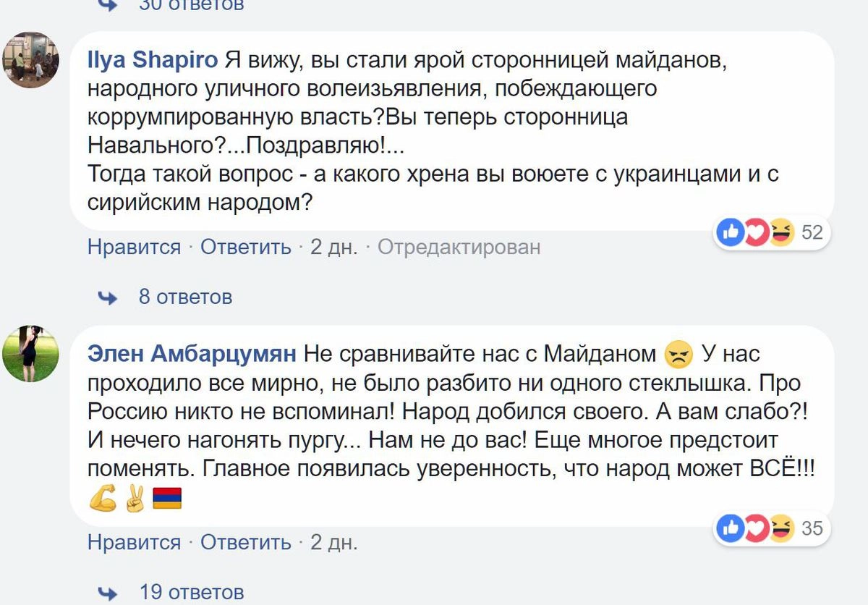
Task: Expand the "8 ответов" reply thread
Action: [x=185, y=297]
